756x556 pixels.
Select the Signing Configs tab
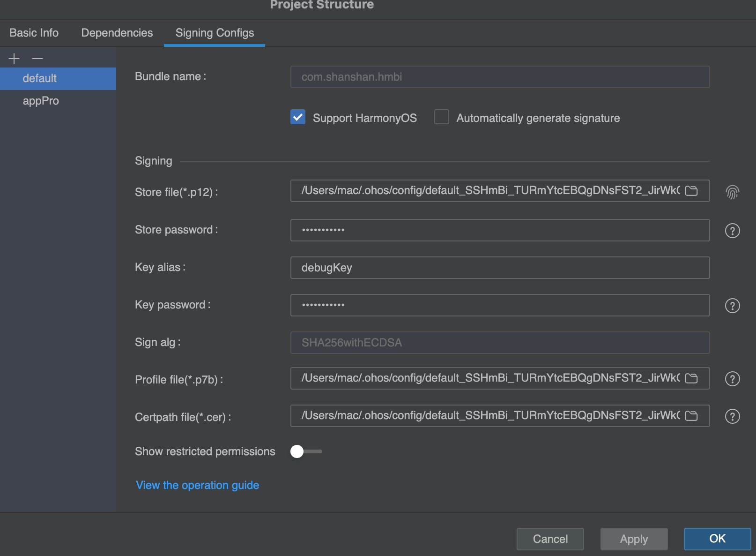[x=215, y=33]
